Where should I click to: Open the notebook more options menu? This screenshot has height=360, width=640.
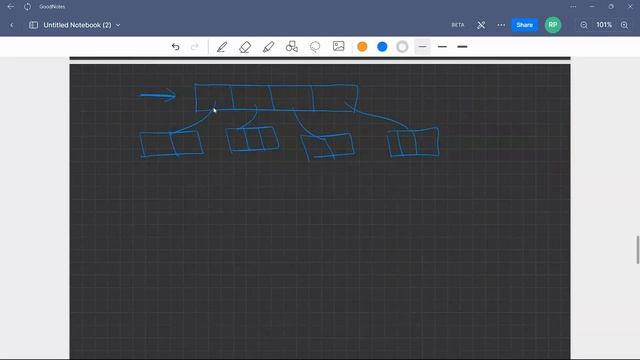pos(501,25)
